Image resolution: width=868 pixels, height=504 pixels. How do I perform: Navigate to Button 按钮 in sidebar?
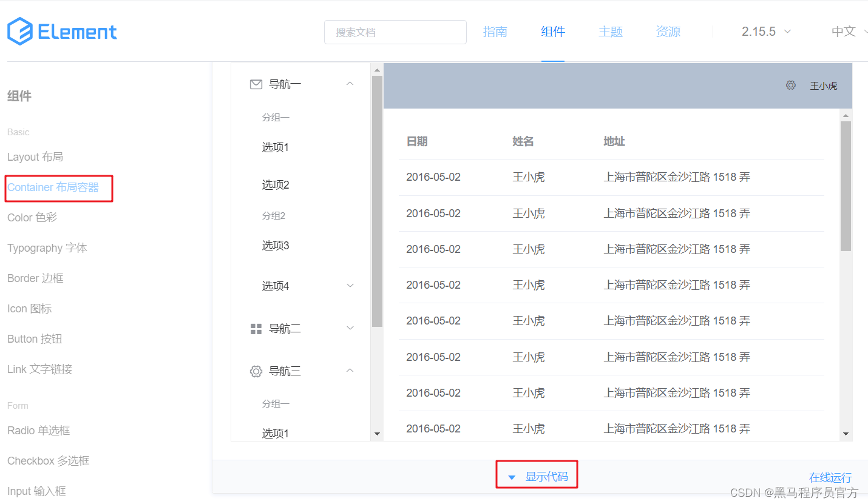[x=34, y=338]
